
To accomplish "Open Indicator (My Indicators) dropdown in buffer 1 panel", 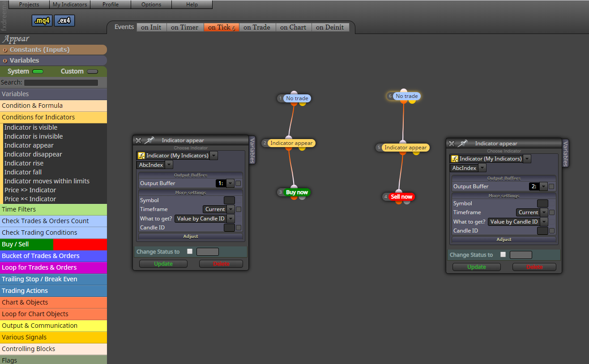I will [x=213, y=156].
